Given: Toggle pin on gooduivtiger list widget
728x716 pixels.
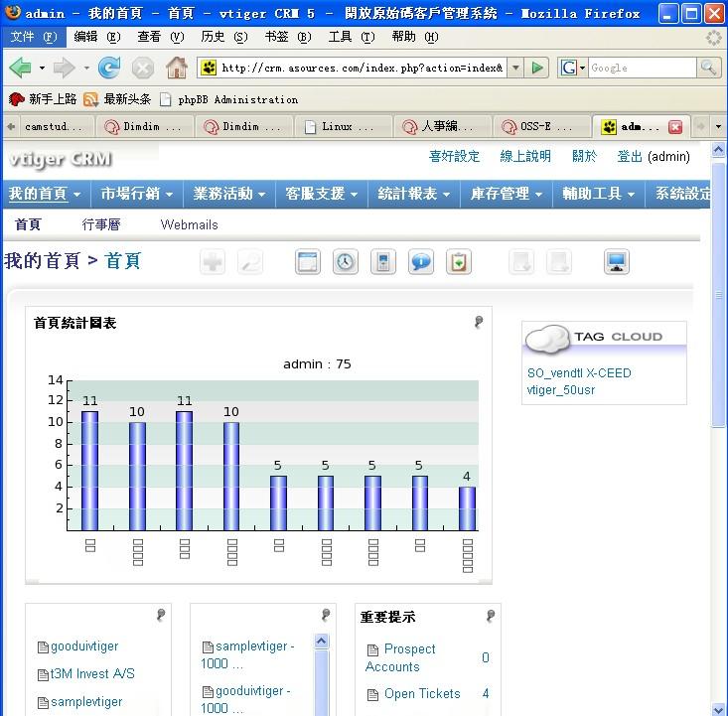Looking at the screenshot, I should click(x=161, y=615).
